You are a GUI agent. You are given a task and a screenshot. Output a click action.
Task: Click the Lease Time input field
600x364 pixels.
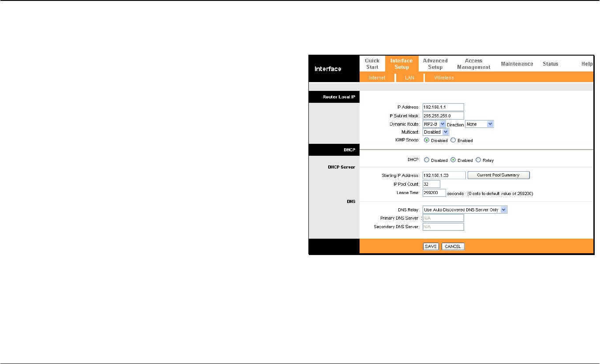pos(434,193)
